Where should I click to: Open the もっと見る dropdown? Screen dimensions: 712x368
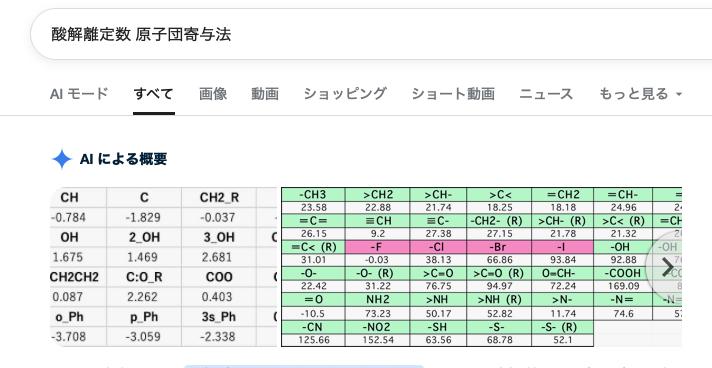[x=640, y=94]
